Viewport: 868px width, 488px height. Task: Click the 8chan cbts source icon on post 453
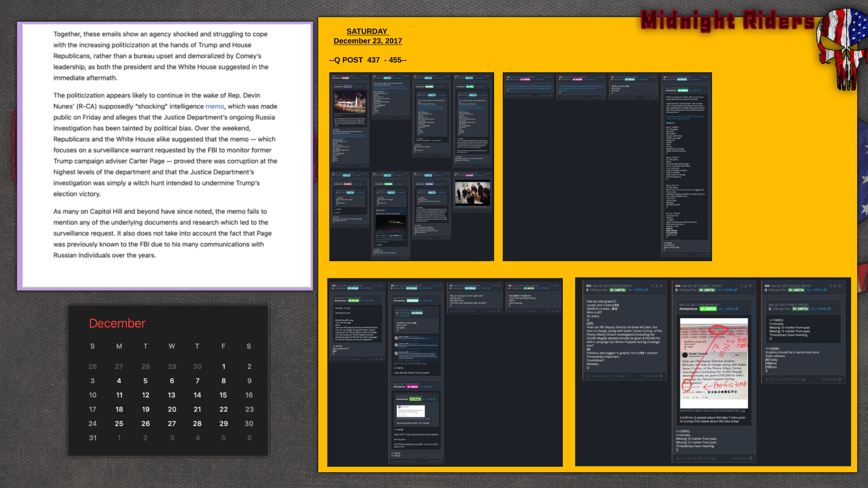(661, 376)
